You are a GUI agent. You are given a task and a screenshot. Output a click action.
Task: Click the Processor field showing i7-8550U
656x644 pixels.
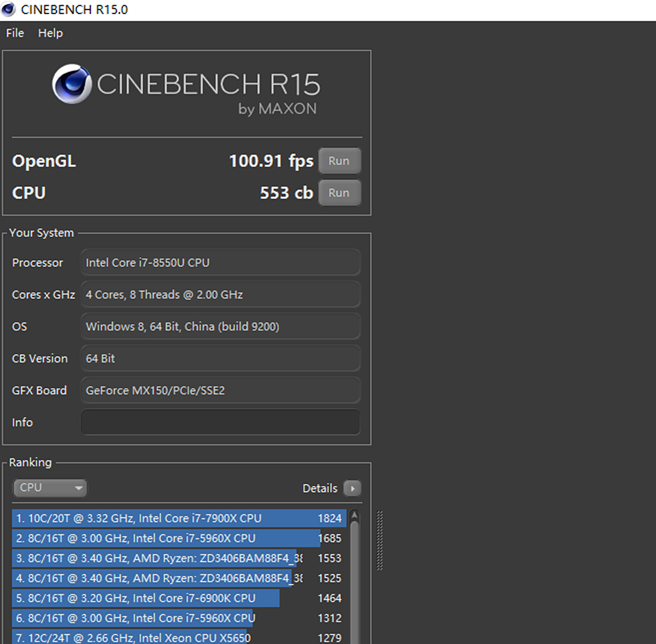click(220, 262)
